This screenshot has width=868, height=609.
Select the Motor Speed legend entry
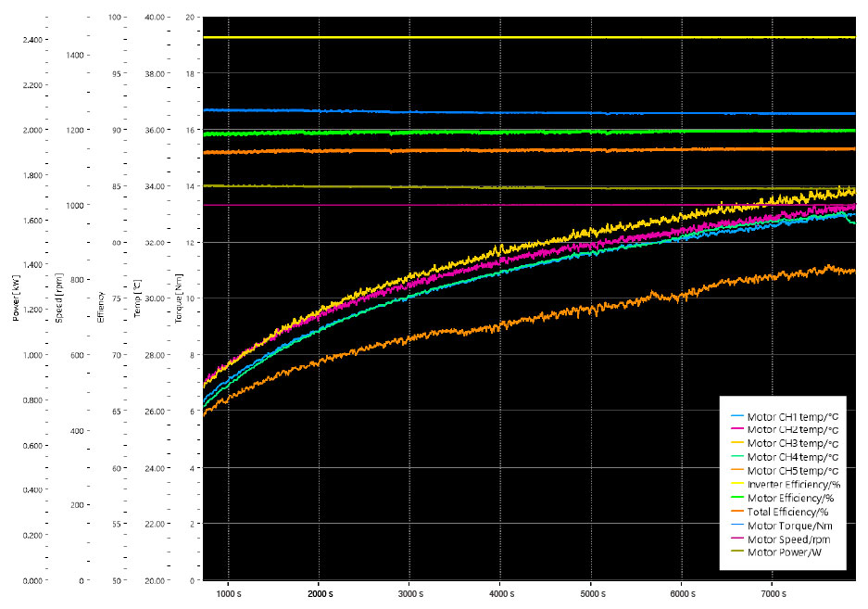tap(786, 538)
